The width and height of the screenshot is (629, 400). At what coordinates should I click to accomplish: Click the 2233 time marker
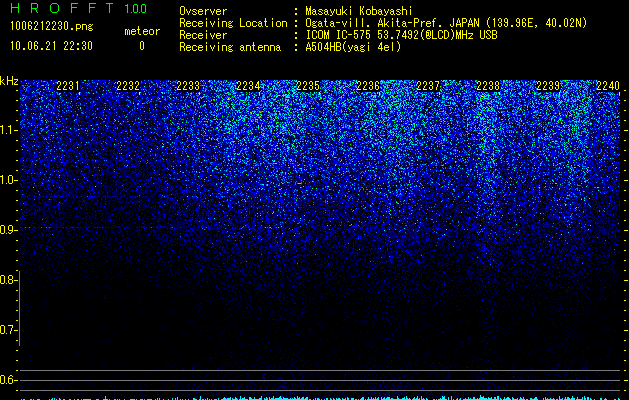188,86
